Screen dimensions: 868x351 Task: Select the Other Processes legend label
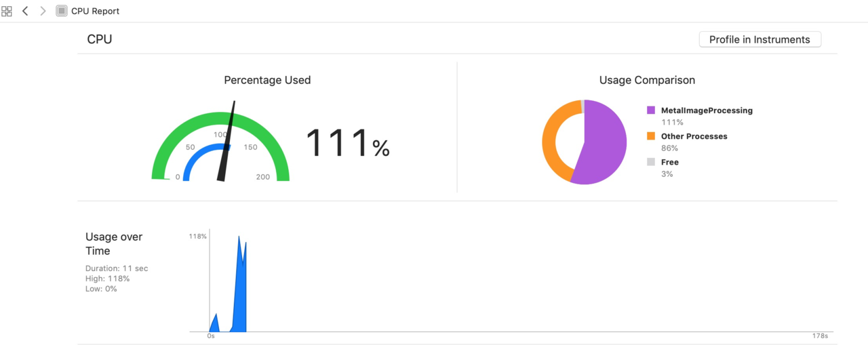pyautogui.click(x=694, y=136)
